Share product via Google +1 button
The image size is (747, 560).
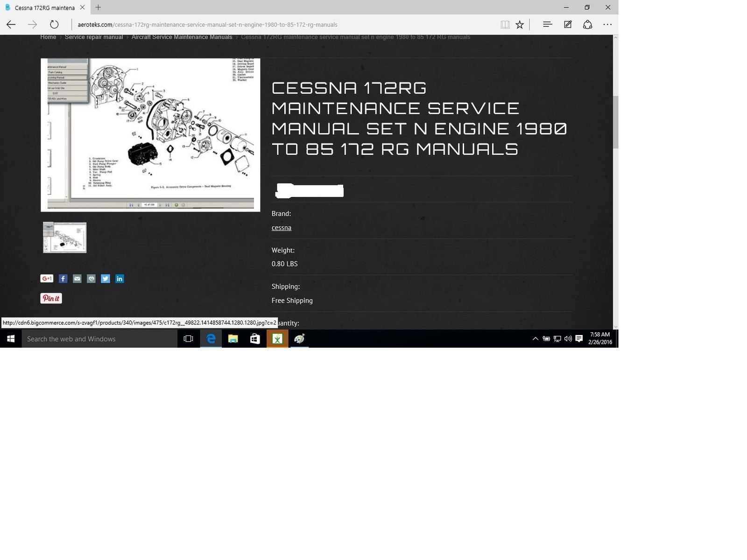point(47,279)
